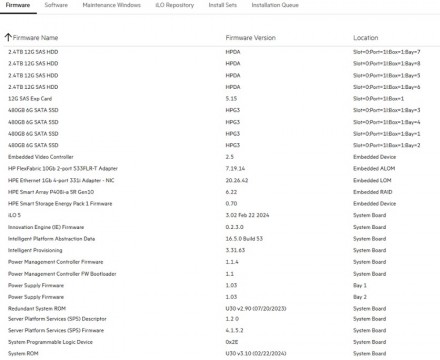Select HPE Smart Array P408i-a SR Gen10 row
440x360 pixels.
pos(220,192)
